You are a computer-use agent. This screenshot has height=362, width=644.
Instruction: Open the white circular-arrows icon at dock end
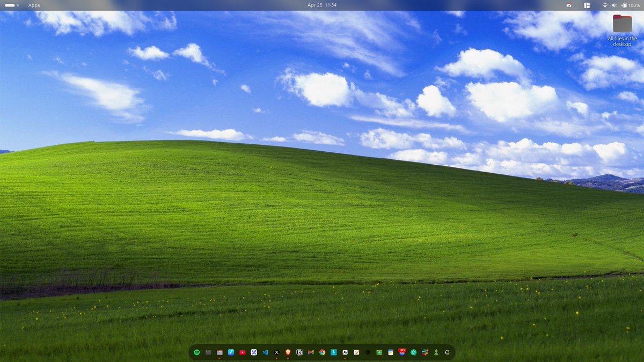448,352
